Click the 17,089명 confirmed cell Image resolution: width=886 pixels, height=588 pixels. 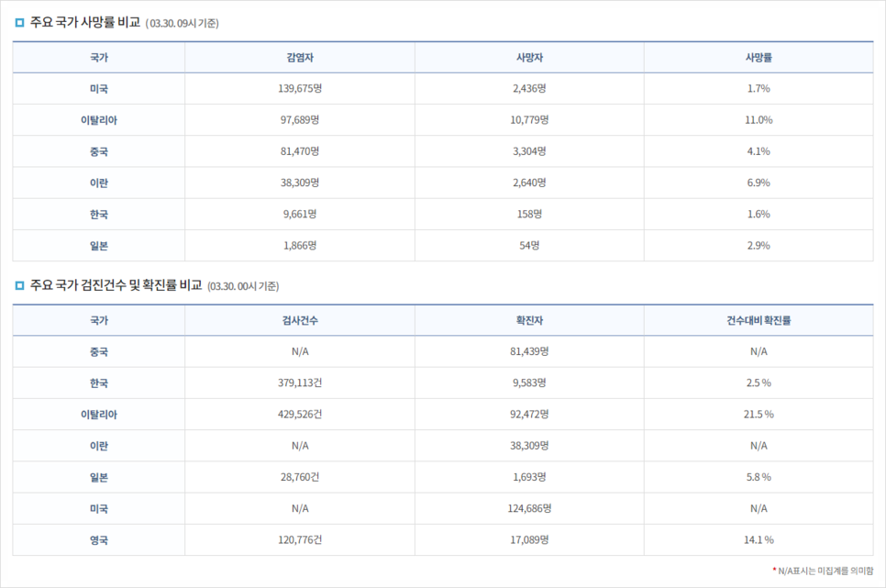click(529, 540)
